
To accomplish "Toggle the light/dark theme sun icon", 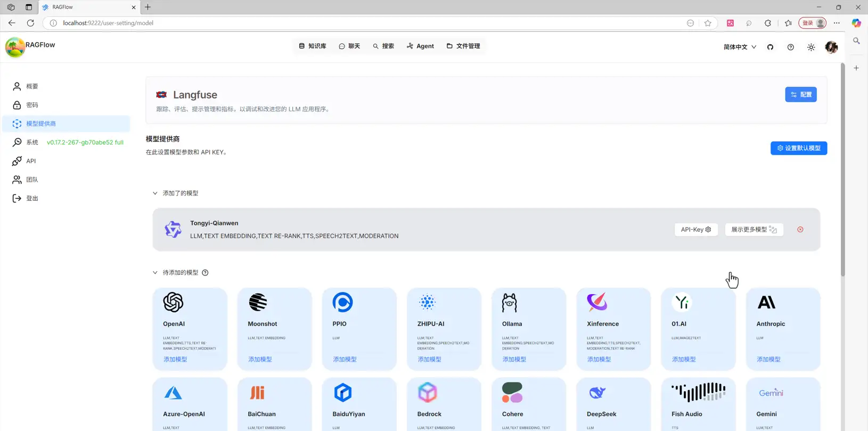I will 810,47.
